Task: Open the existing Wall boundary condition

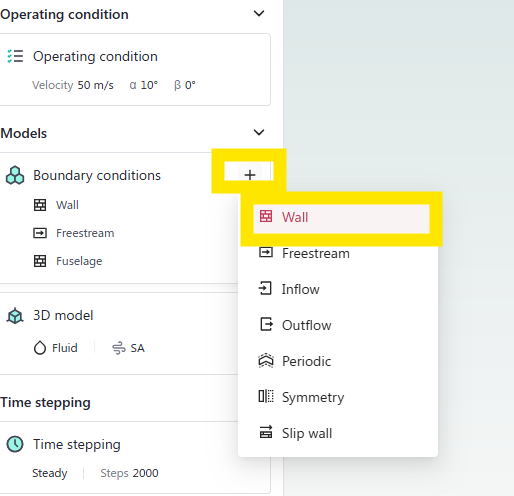Action: coord(67,205)
